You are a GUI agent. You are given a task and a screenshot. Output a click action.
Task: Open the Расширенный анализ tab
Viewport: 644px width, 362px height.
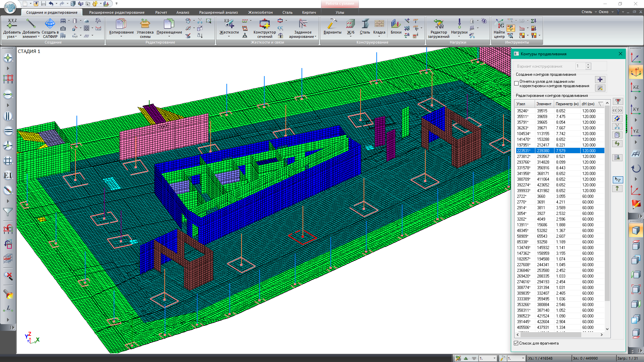click(x=218, y=12)
